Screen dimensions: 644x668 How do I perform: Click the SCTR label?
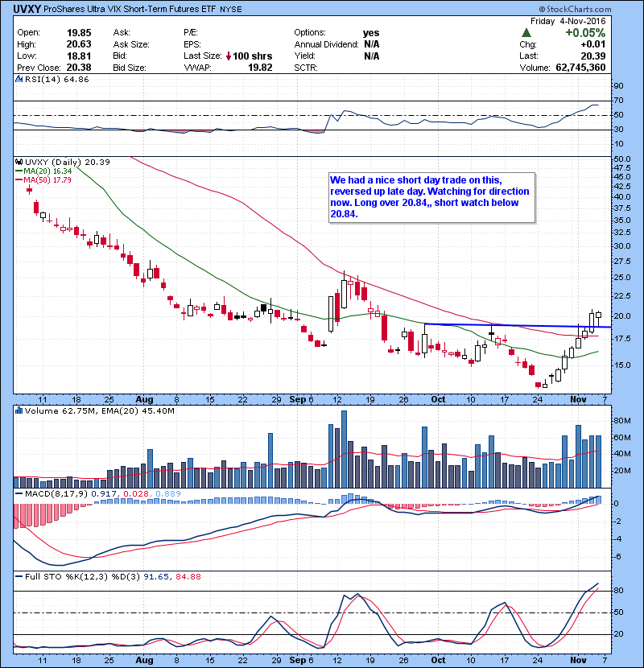click(306, 68)
